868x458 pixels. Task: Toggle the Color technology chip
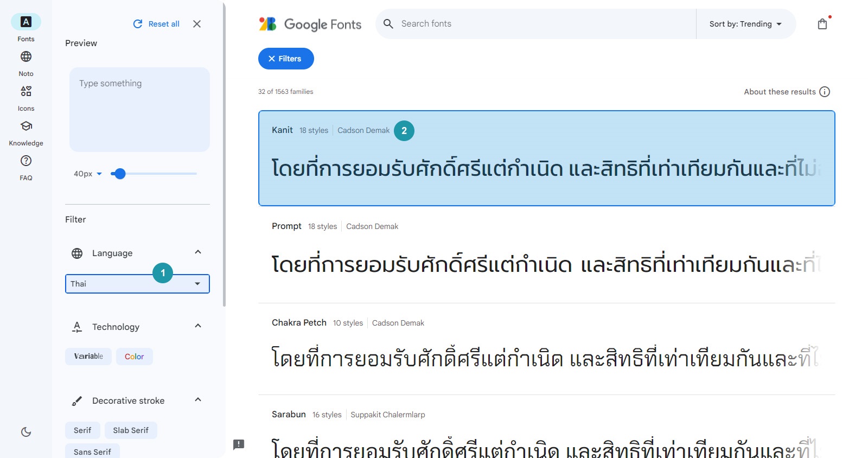pos(135,357)
